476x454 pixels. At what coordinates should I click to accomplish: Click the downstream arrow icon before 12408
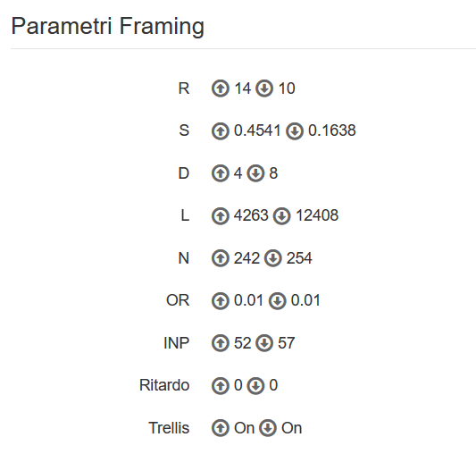(x=281, y=216)
